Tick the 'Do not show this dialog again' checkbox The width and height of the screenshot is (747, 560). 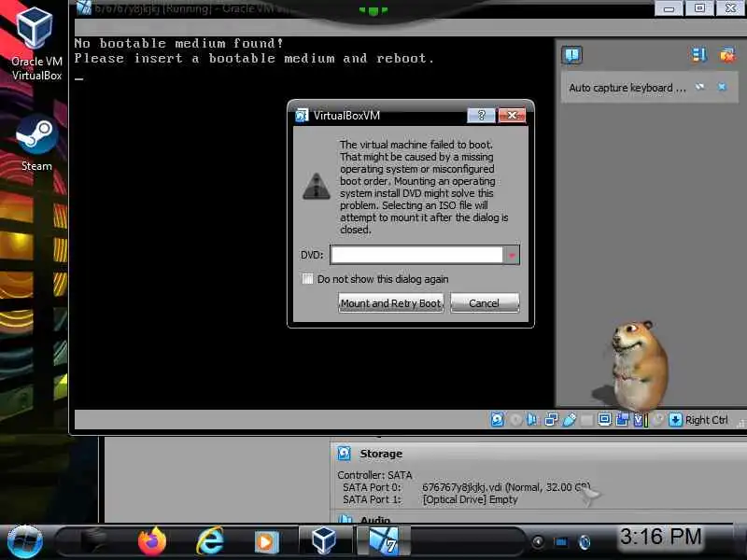pos(307,278)
